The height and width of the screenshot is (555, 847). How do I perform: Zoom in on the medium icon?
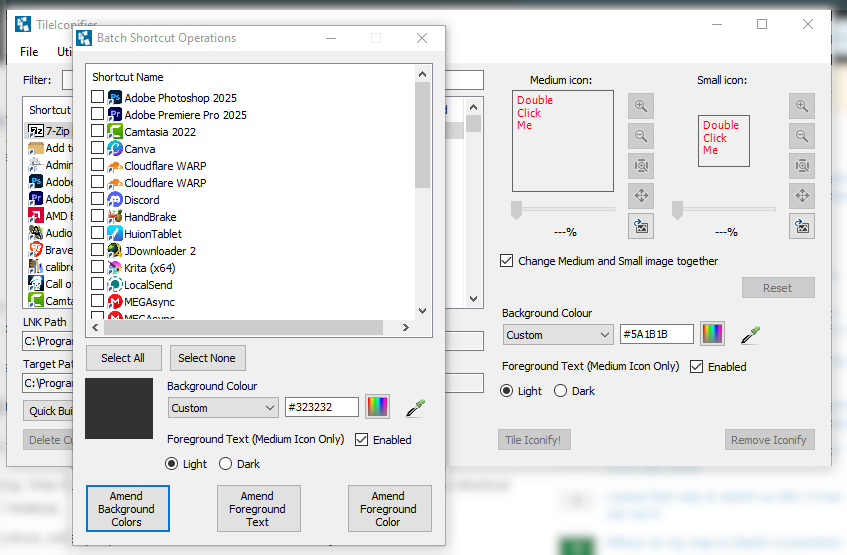[x=641, y=106]
